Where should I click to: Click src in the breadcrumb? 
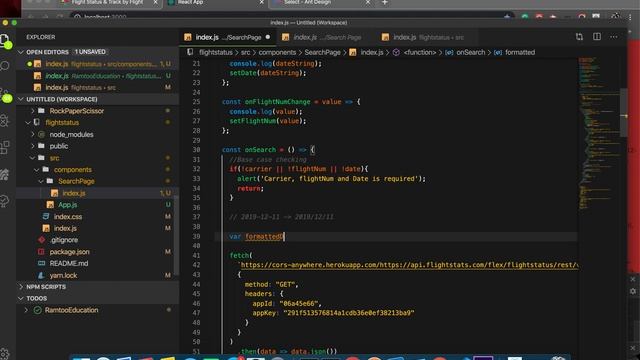coord(245,52)
